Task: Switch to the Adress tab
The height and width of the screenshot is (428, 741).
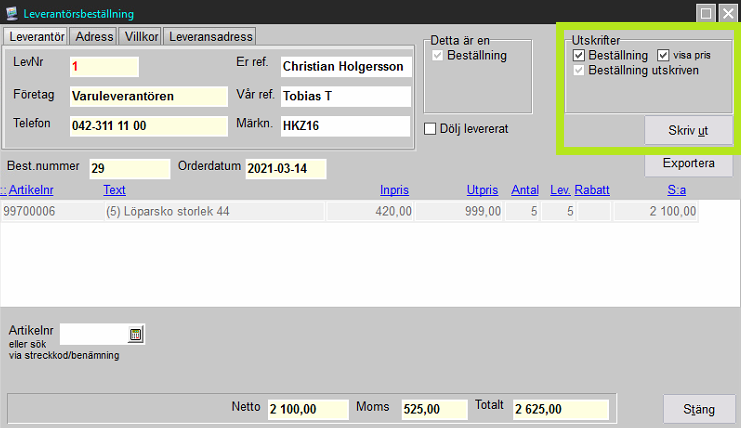Action: [95, 37]
